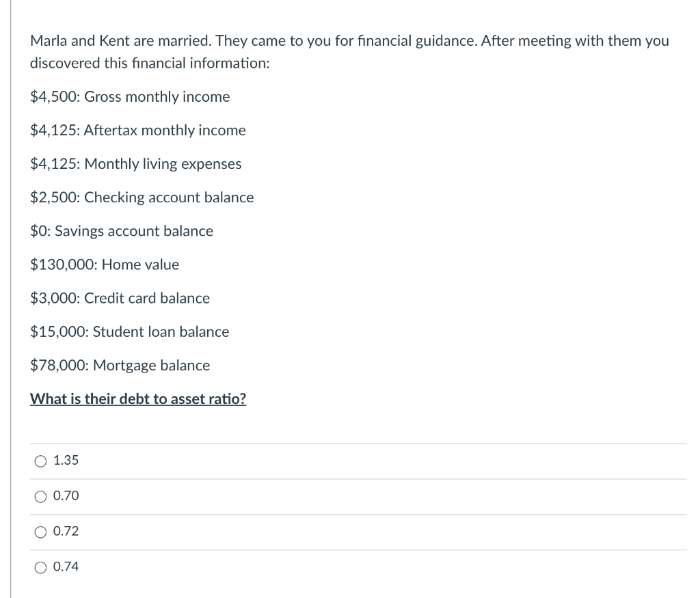Click the "discovered this financial information" text
This screenshot has width=700, height=598.
(150, 63)
